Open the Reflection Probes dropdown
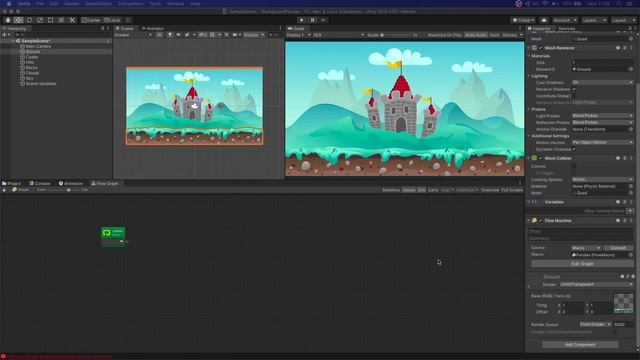 tap(602, 122)
